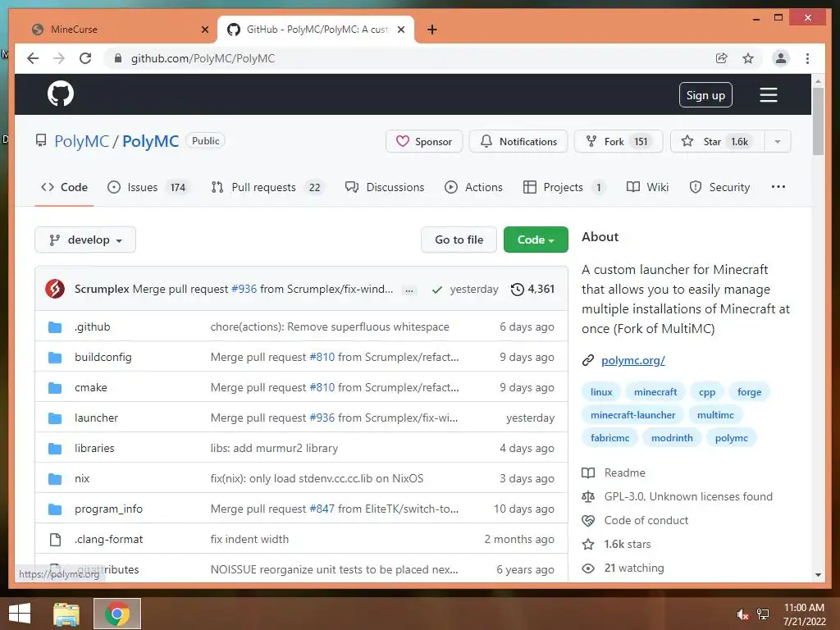This screenshot has height=630, width=840.
Task: Open the #936 pull request link in commit header
Action: pyautogui.click(x=244, y=290)
